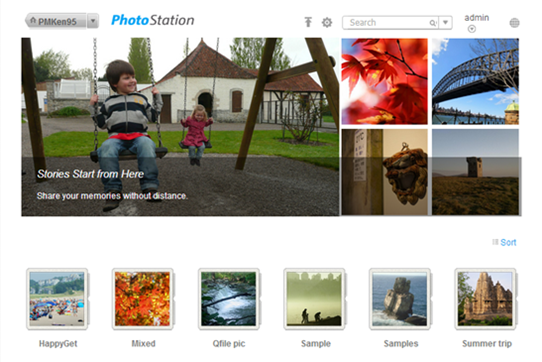Click the 'Stories Start from Here' caption
The width and height of the screenshot is (542, 362).
click(x=90, y=174)
